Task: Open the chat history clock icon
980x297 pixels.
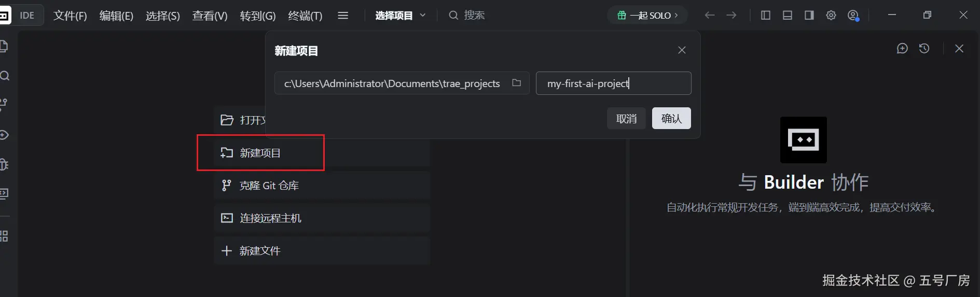Action: point(924,49)
